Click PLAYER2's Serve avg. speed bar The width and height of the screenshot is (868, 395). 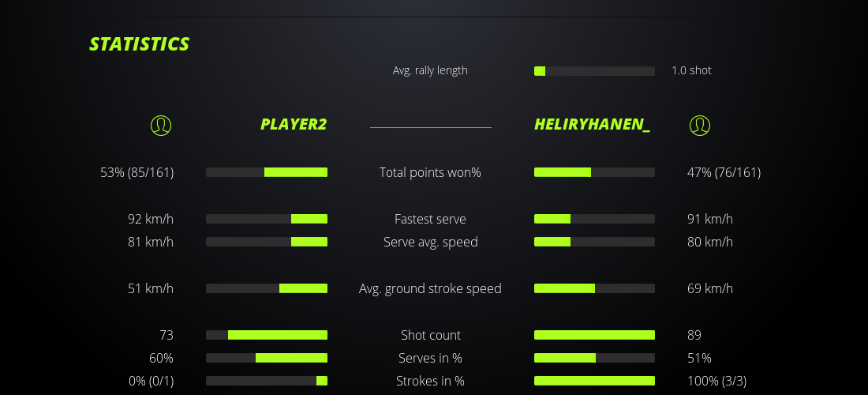[267, 242]
